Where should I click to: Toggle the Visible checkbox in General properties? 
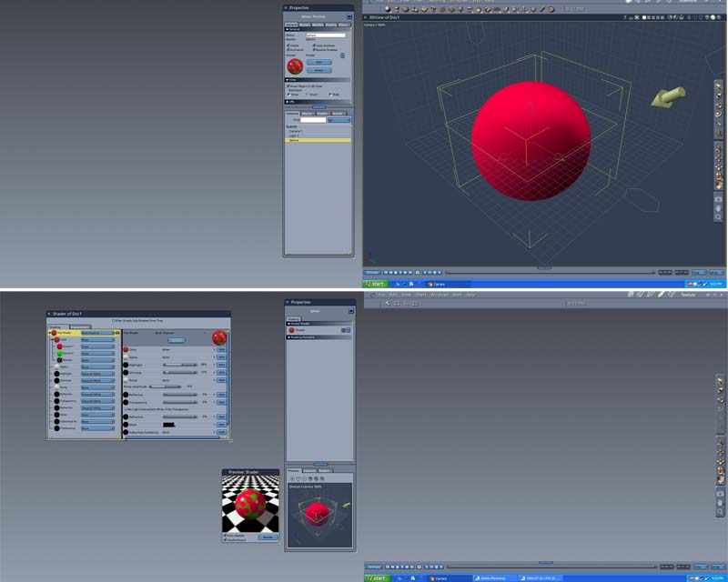coord(288,45)
